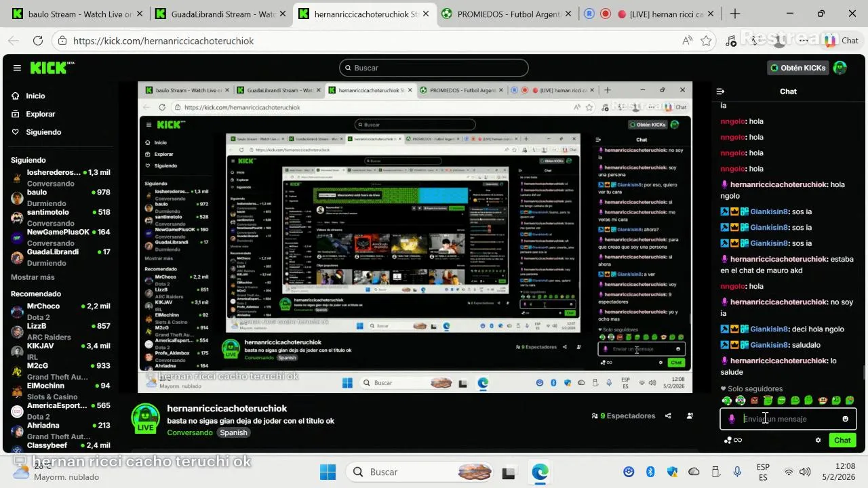
Task: Open the emoji picker in chat input
Action: point(845,419)
